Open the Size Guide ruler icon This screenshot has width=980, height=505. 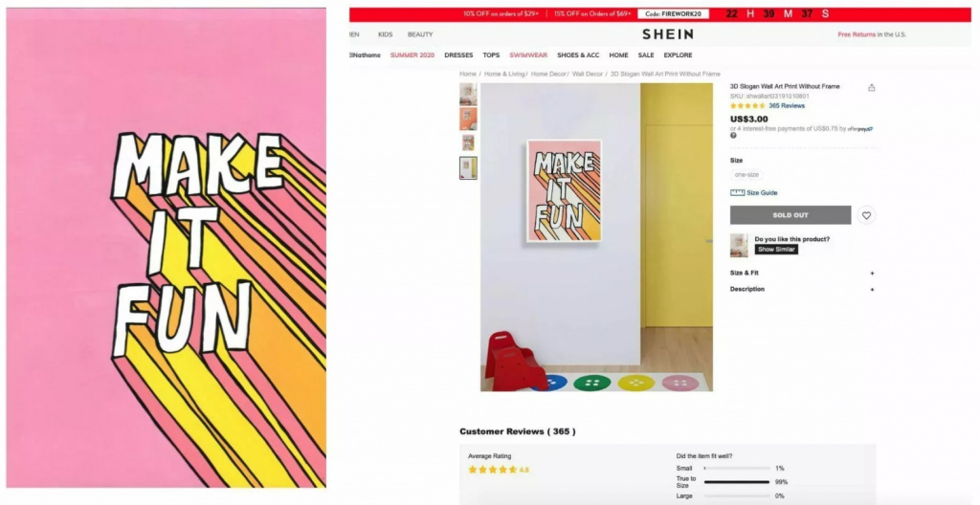[x=738, y=193]
